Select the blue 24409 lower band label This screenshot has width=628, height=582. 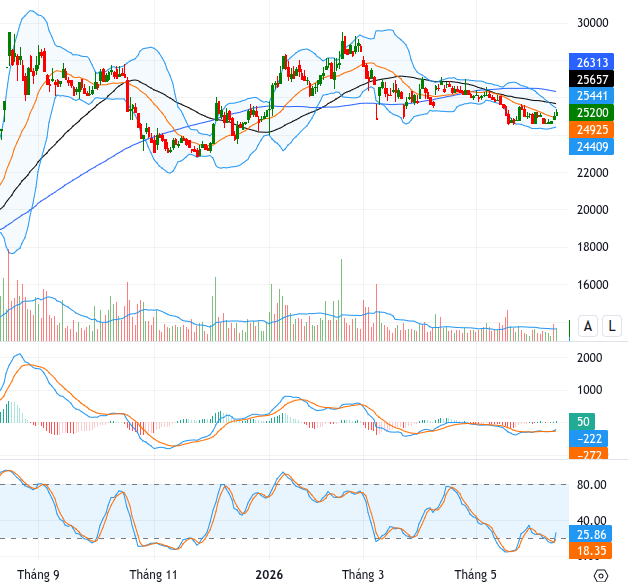592,146
